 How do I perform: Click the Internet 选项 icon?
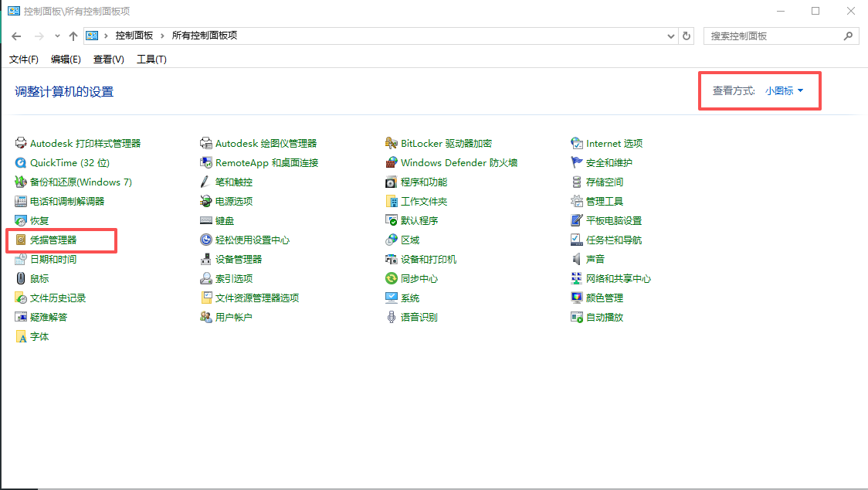577,143
